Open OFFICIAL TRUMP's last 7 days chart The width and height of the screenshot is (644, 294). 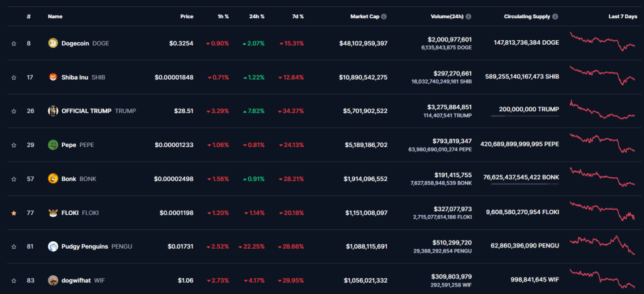coord(602,110)
